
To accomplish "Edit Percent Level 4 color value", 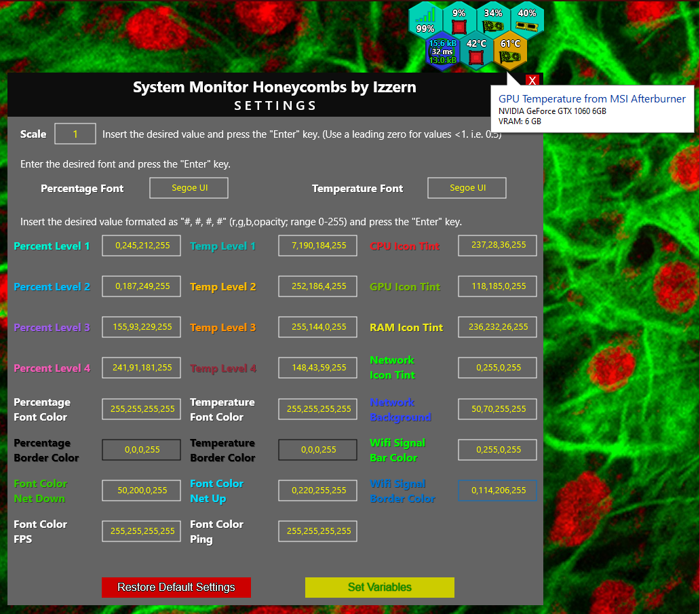I will (x=142, y=368).
